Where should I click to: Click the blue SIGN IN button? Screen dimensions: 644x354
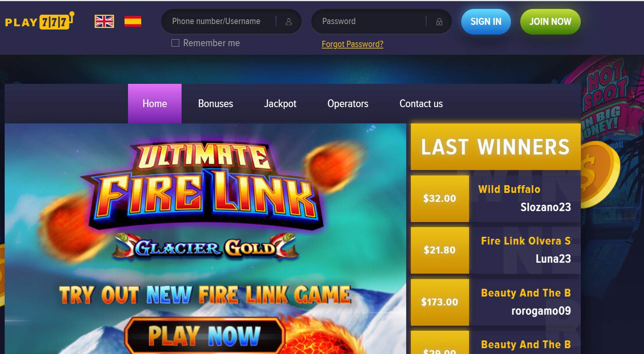tap(486, 22)
